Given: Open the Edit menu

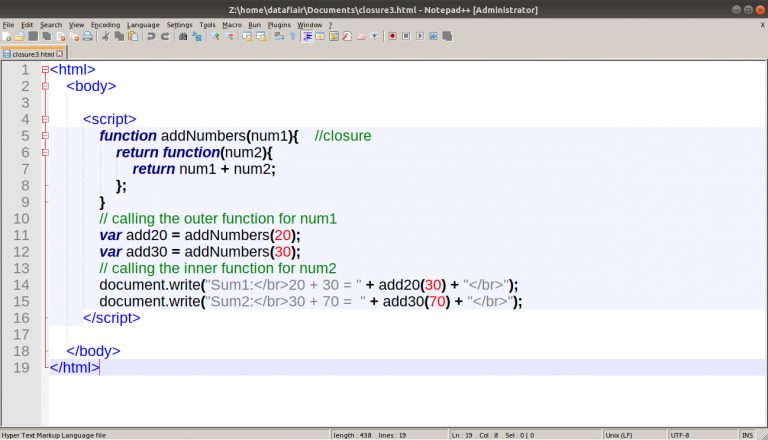Looking at the screenshot, I should point(27,24).
